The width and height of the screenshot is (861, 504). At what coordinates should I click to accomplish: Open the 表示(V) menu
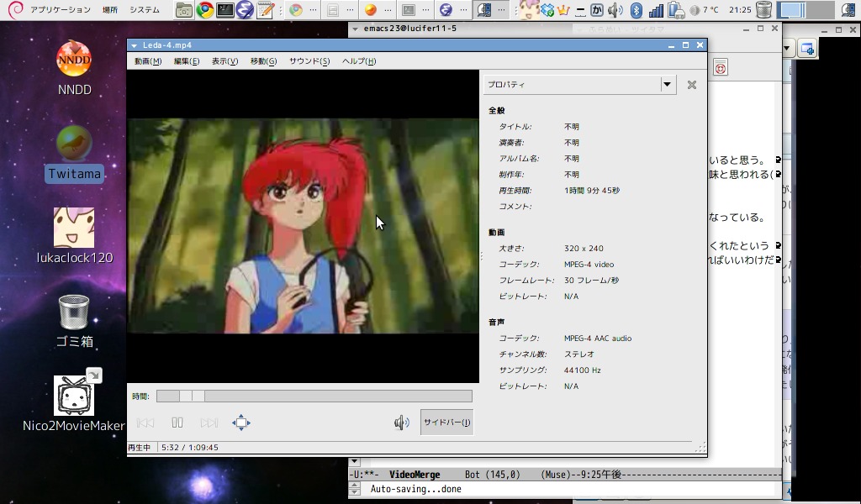pos(225,60)
